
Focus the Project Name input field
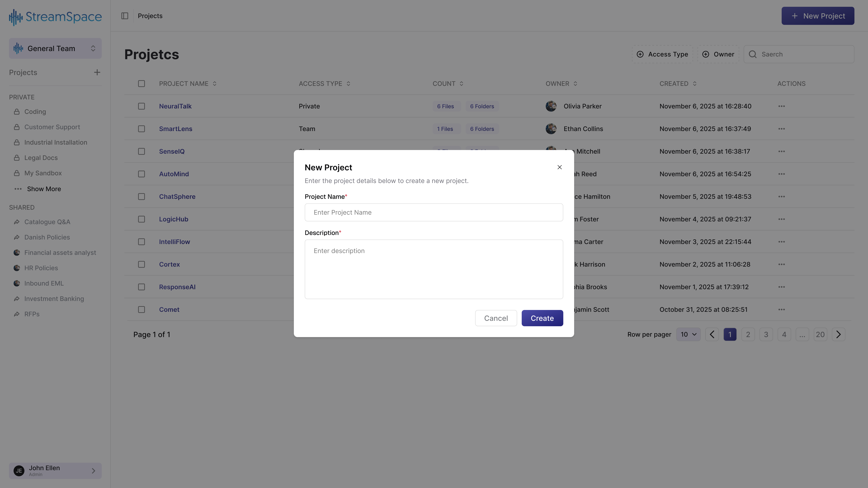(x=434, y=213)
